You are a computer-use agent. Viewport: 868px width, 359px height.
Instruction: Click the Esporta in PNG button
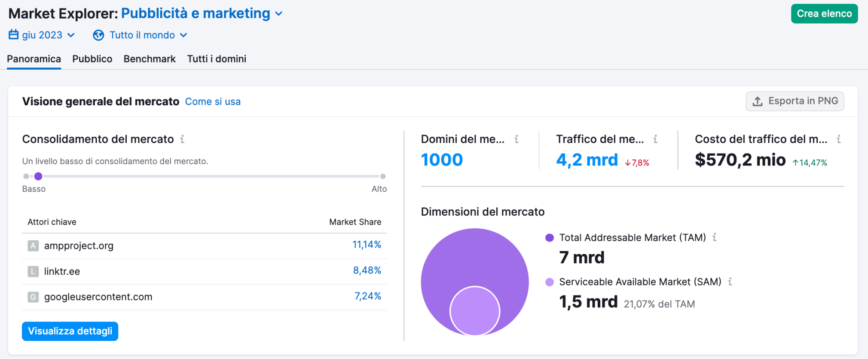pyautogui.click(x=795, y=101)
